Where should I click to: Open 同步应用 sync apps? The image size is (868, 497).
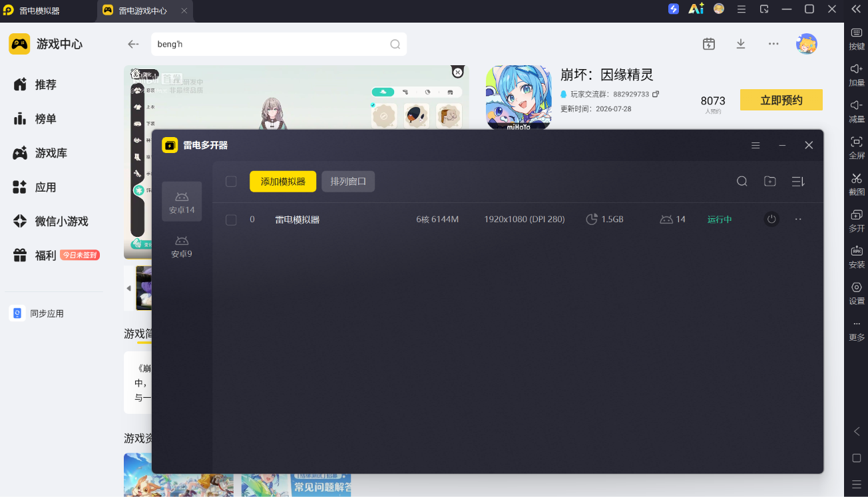[x=37, y=313]
